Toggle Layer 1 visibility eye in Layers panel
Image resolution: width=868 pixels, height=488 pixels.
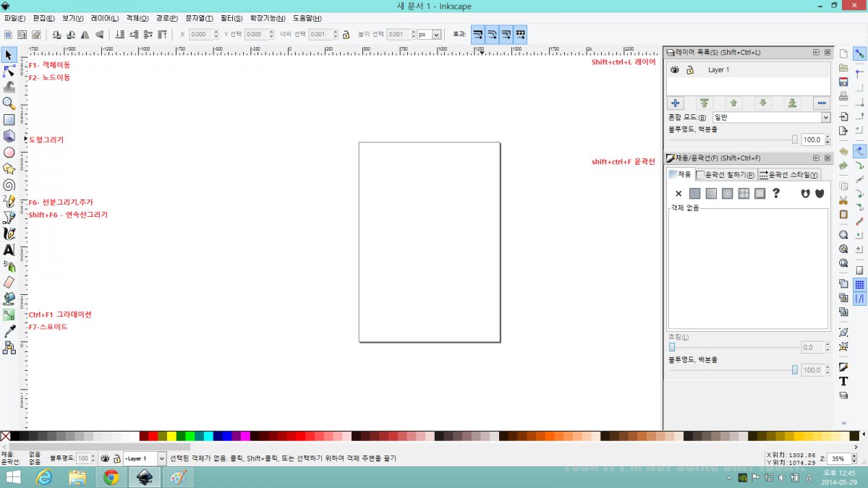point(674,70)
